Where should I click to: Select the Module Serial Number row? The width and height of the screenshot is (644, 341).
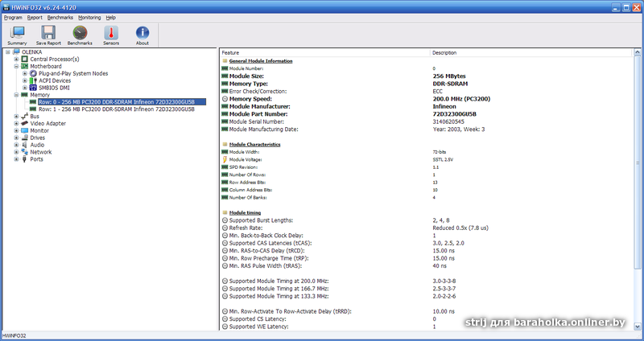point(426,122)
